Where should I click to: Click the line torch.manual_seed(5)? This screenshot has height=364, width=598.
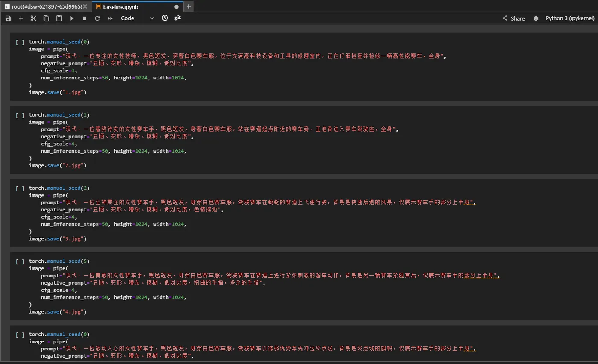point(59,261)
